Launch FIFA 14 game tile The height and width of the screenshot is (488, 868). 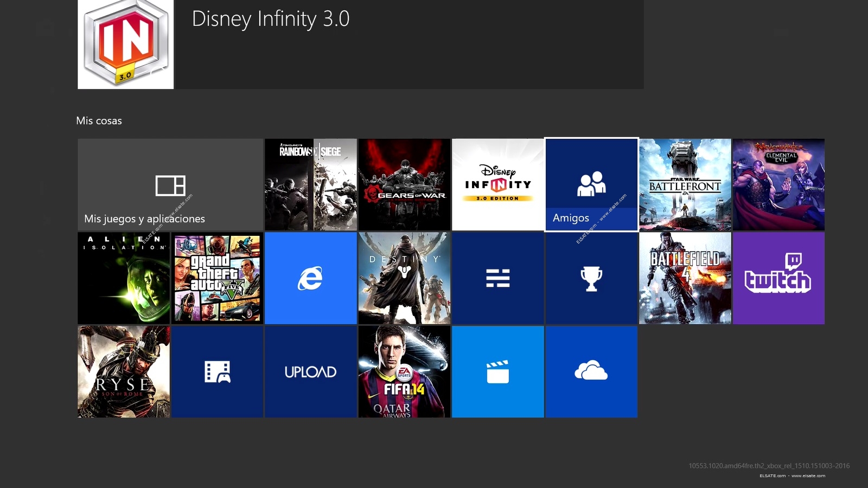[x=404, y=371]
